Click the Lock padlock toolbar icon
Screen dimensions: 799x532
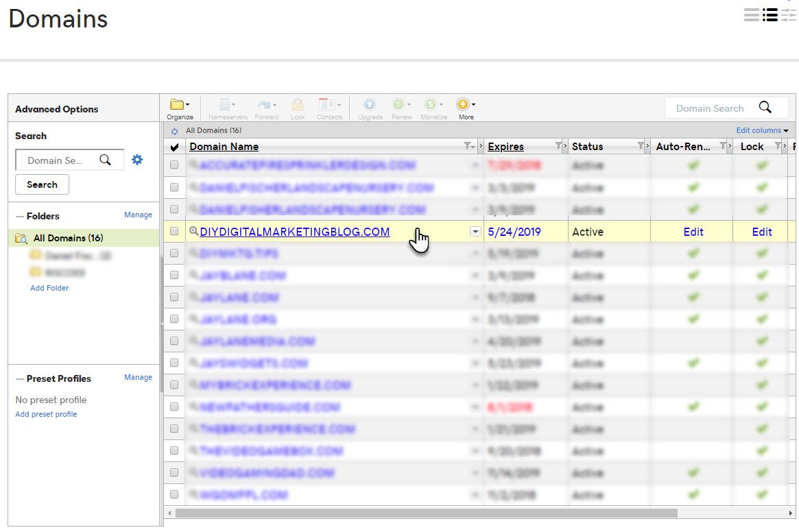(298, 109)
